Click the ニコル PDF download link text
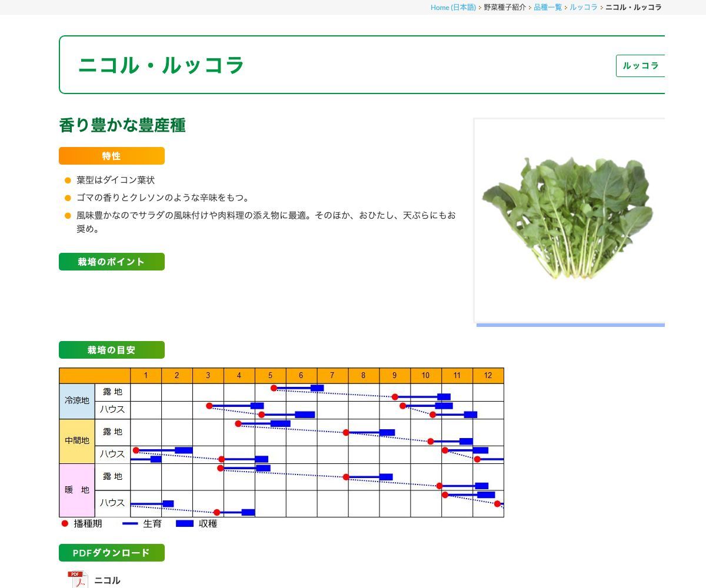This screenshot has height=588, width=706. 108,580
